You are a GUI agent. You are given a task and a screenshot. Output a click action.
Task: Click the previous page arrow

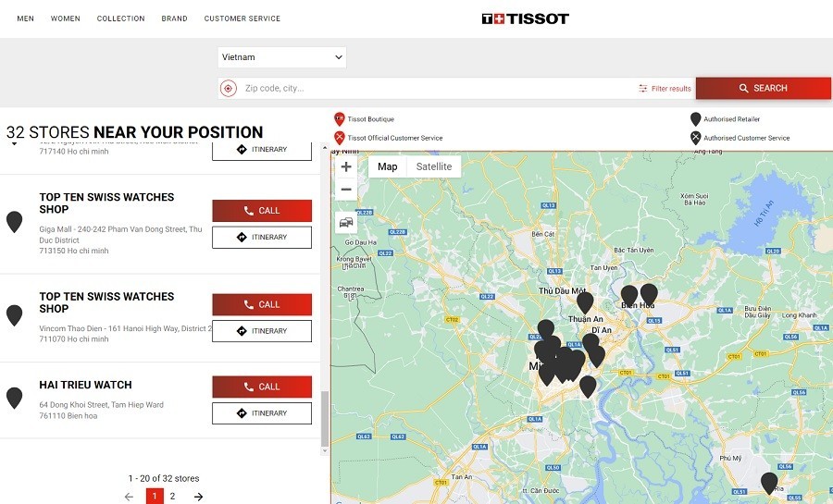[x=129, y=497]
